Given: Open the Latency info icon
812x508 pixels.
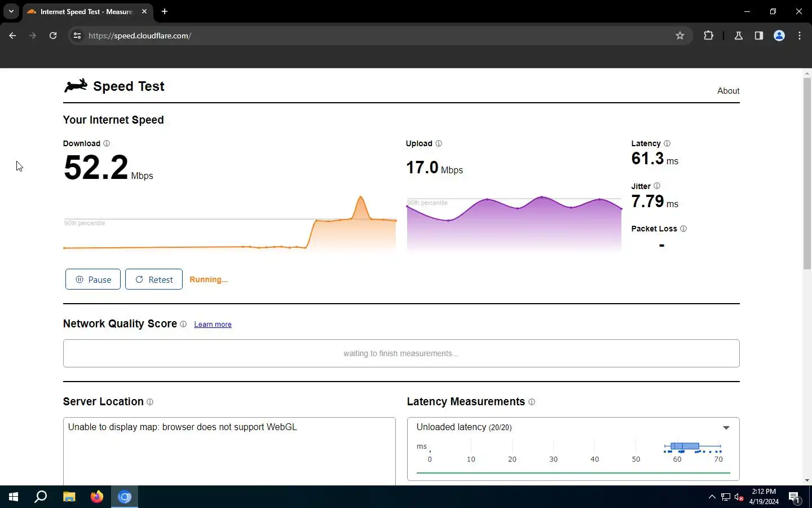Looking at the screenshot, I should [667, 143].
